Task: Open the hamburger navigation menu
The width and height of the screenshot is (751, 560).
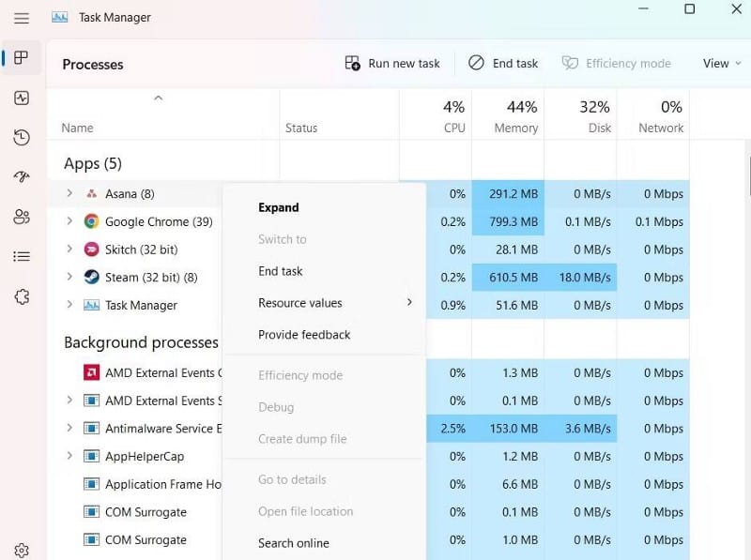Action: (x=22, y=18)
